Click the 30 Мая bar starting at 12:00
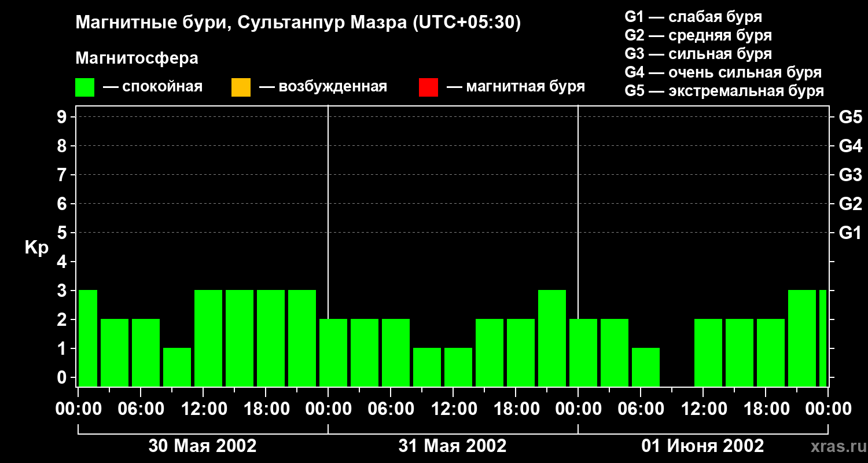This screenshot has height=463, width=868. (x=208, y=338)
